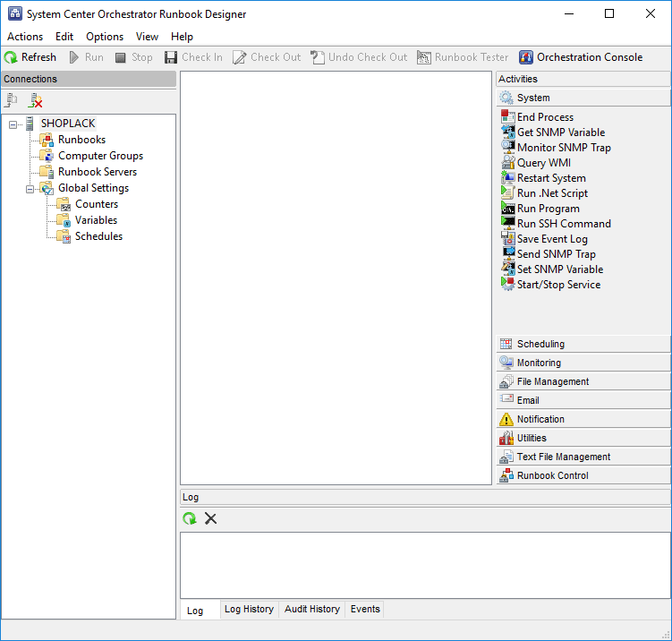This screenshot has width=672, height=641.
Task: Select the End Process activity icon
Action: [508, 116]
